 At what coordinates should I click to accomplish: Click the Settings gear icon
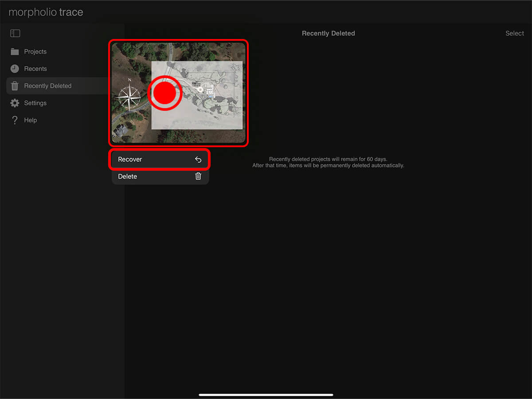pos(15,103)
